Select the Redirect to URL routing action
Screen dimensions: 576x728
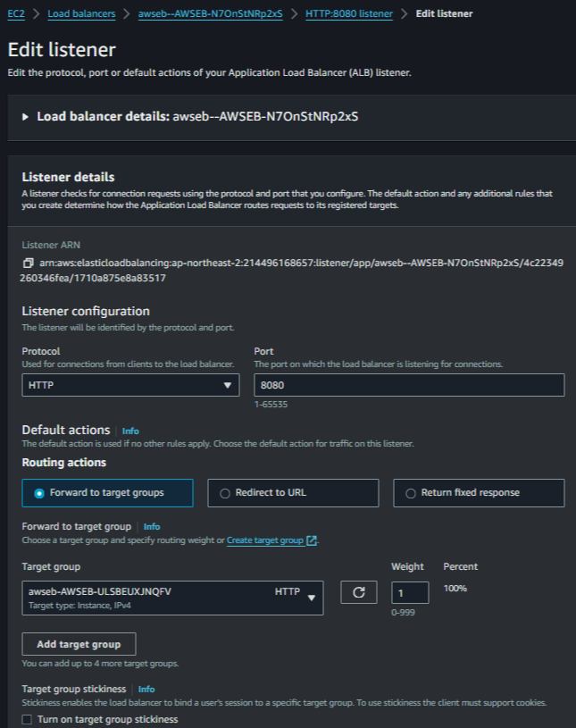(x=293, y=493)
